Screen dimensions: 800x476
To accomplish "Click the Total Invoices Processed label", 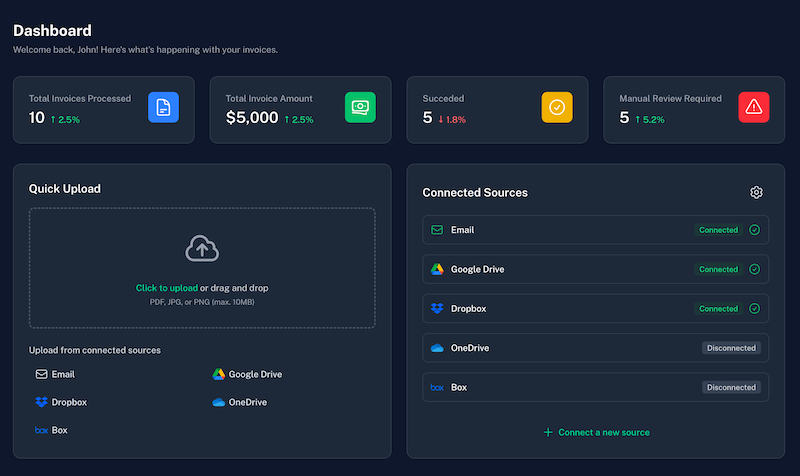I will click(80, 98).
